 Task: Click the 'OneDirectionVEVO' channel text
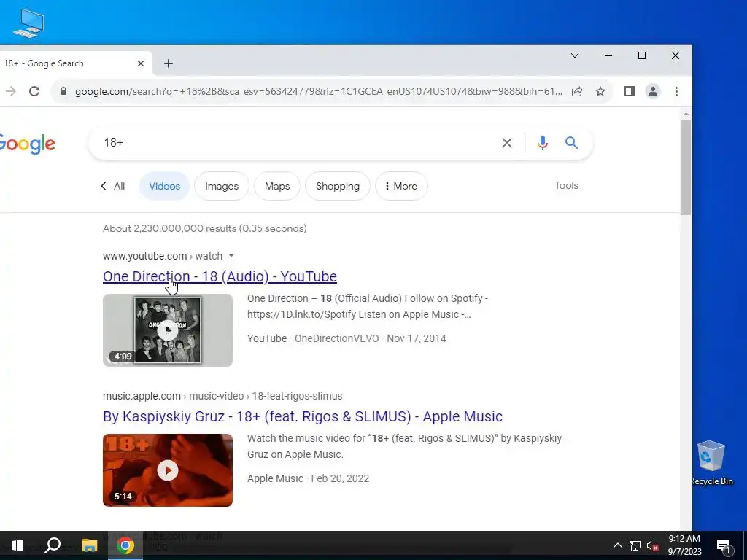tap(336, 338)
